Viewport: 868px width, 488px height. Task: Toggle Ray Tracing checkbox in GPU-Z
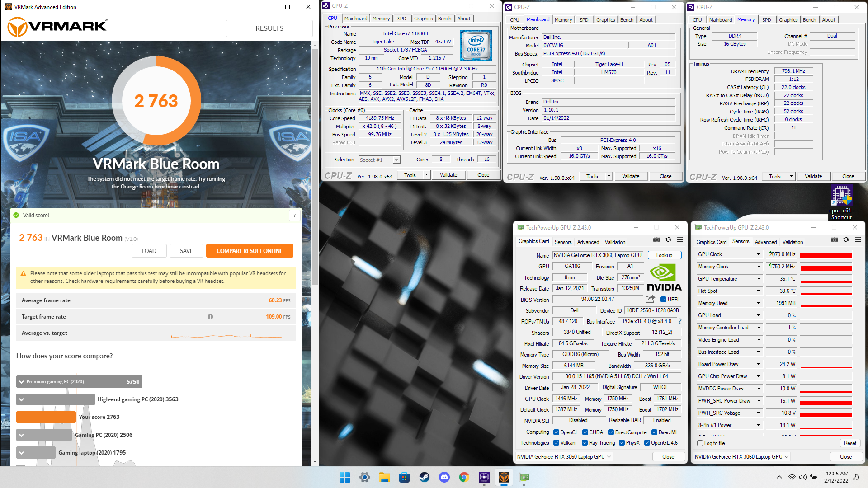[x=585, y=443]
